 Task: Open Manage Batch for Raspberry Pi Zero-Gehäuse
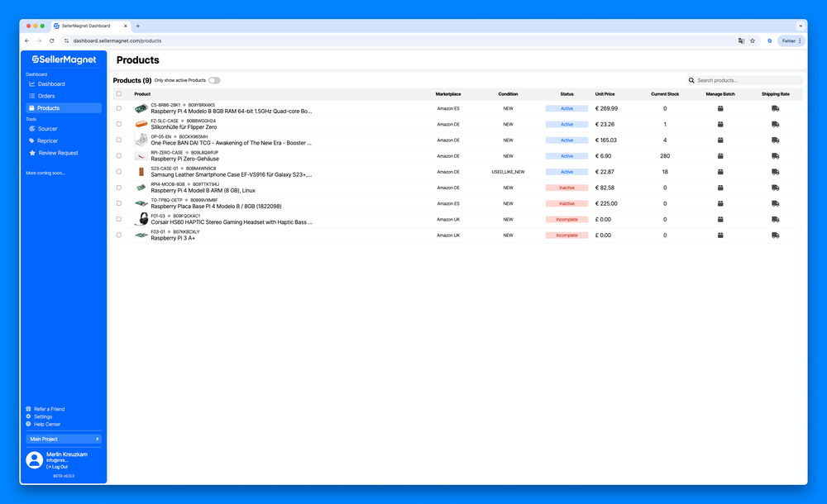pos(720,156)
